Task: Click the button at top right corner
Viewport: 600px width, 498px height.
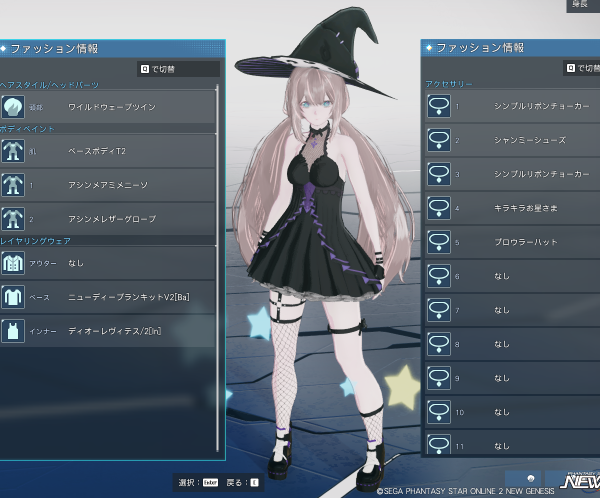Action: point(583,5)
